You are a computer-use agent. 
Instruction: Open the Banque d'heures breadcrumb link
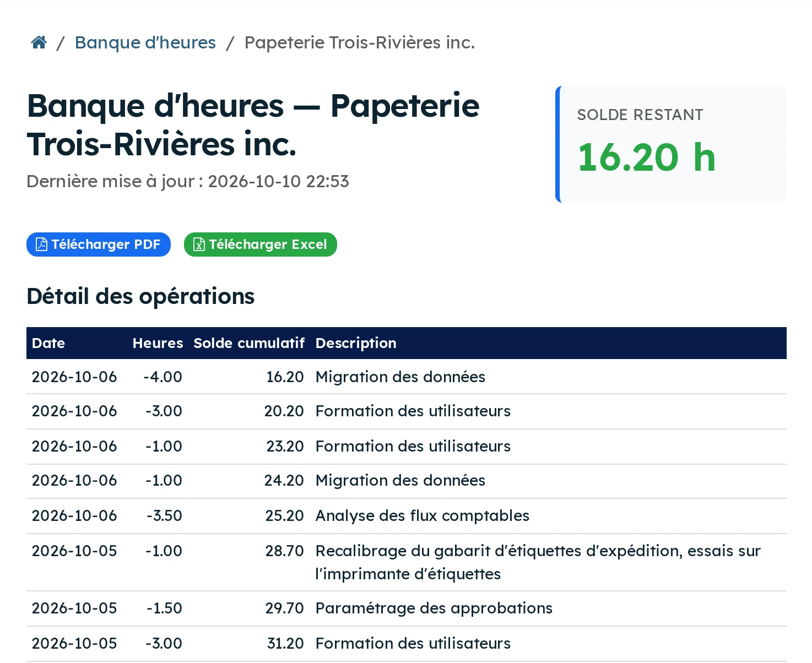click(x=145, y=42)
